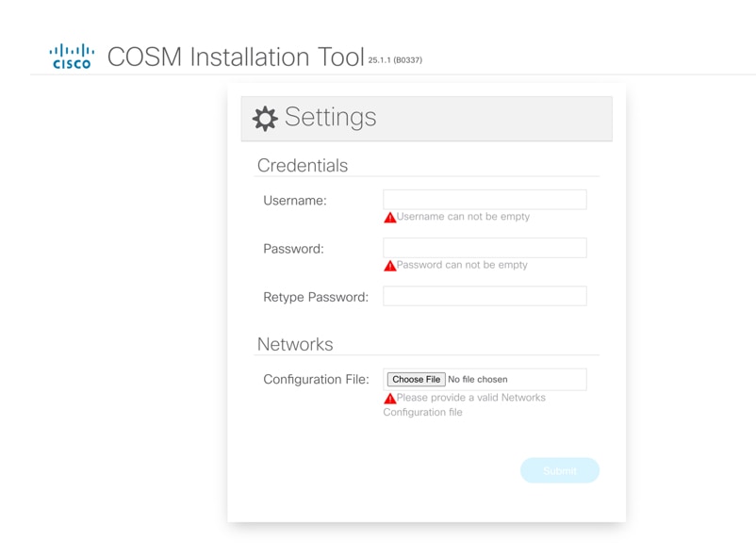Focus the Username input field
Image resolution: width=756 pixels, height=557 pixels.
485,200
